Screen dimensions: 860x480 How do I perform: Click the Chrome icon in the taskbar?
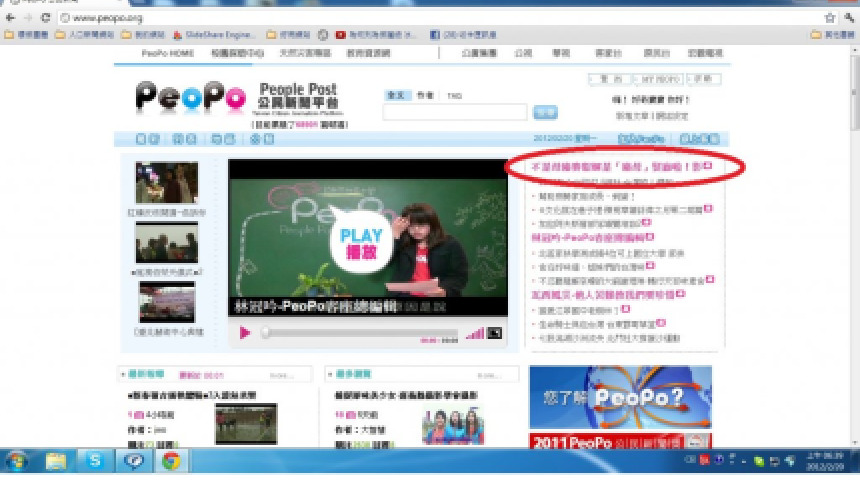click(x=171, y=461)
